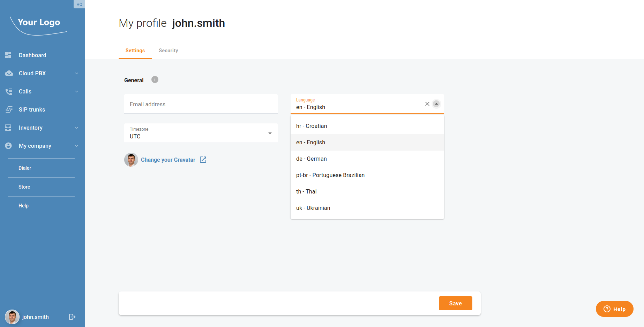Click the HQ badge at sidebar top
Viewport: 644px width, 327px height.
[79, 4]
